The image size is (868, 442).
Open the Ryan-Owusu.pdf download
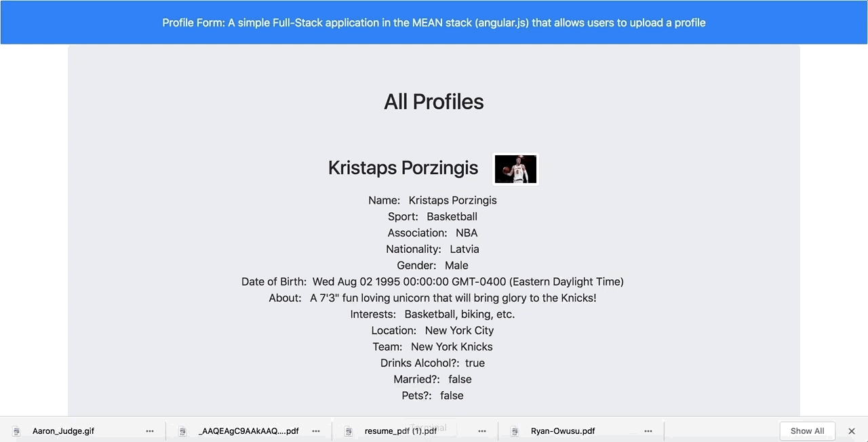[563, 431]
